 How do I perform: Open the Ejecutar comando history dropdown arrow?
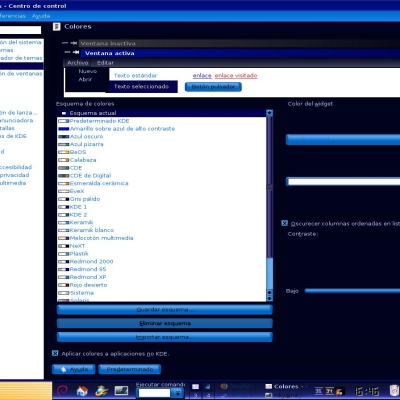coord(178,393)
